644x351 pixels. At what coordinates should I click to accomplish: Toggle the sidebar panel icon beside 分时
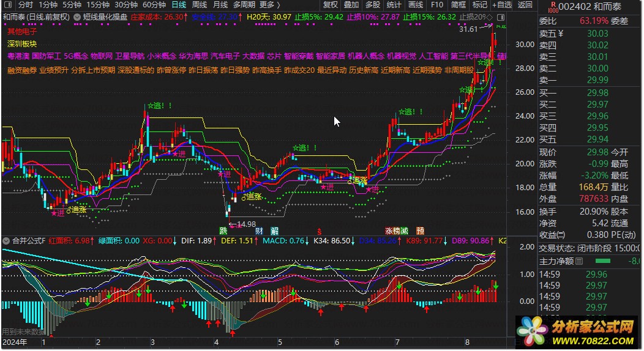pos(7,5)
